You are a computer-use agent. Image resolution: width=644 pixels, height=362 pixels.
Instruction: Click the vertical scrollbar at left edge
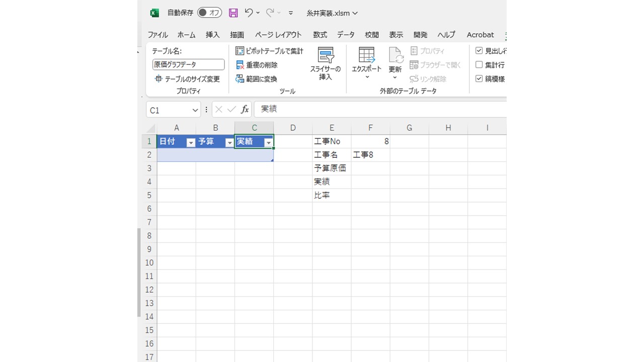coord(139,272)
